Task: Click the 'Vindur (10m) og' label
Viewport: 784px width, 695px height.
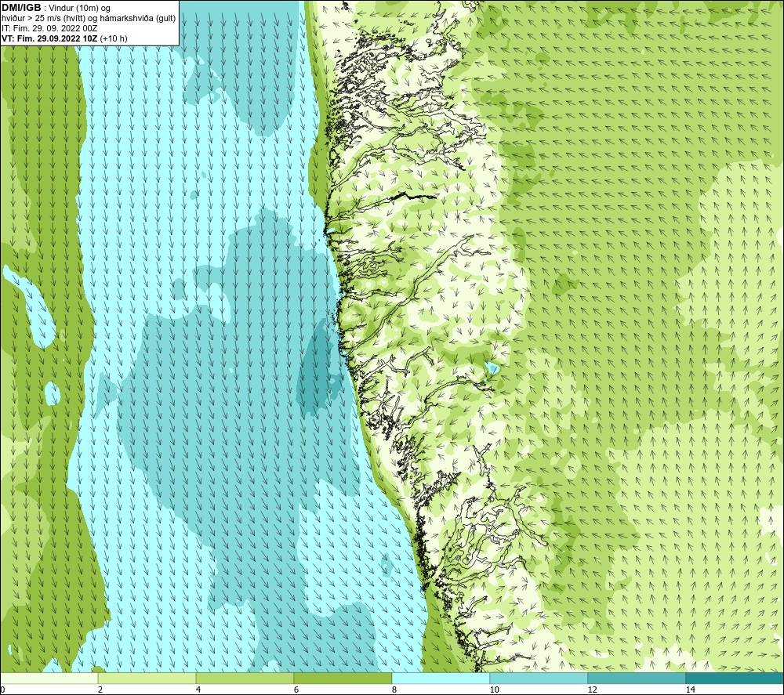Action: point(80,9)
